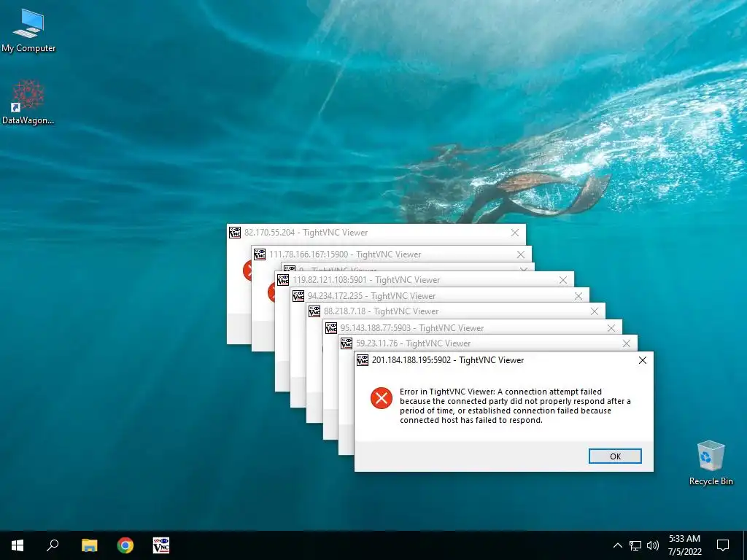Click the TightVNC taskbar icon
747x560 pixels.
pos(161,545)
